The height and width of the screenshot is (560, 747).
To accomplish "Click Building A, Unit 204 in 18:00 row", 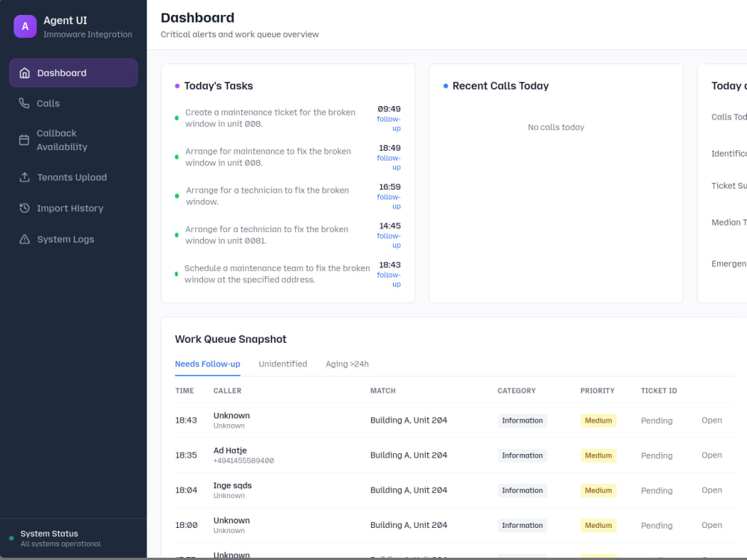I will coord(409,525).
